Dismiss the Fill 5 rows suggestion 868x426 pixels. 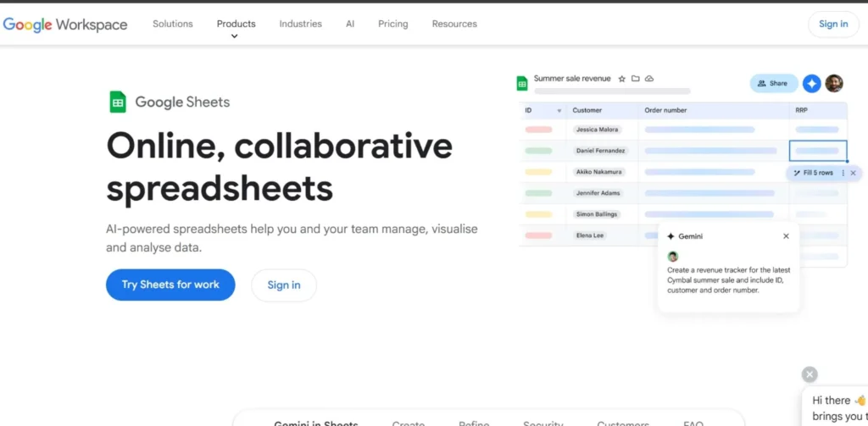click(x=853, y=173)
